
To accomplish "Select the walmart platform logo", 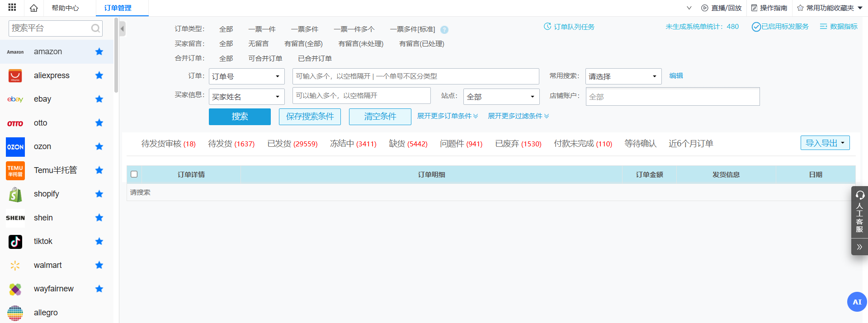I will 15,266.
